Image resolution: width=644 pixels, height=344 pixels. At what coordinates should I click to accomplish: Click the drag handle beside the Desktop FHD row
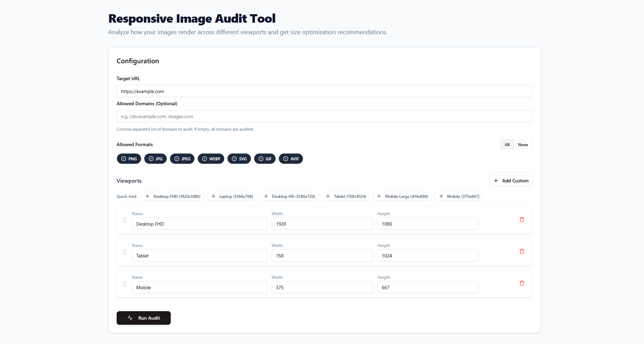(124, 220)
